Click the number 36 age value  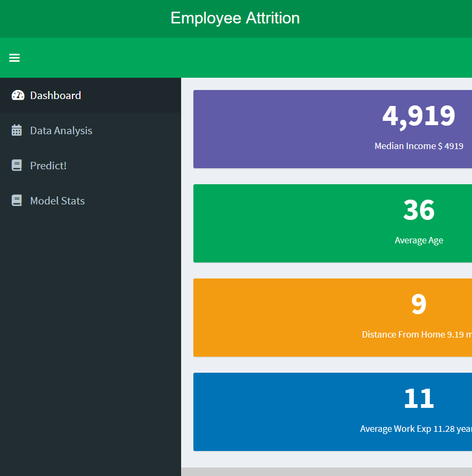[x=419, y=210]
